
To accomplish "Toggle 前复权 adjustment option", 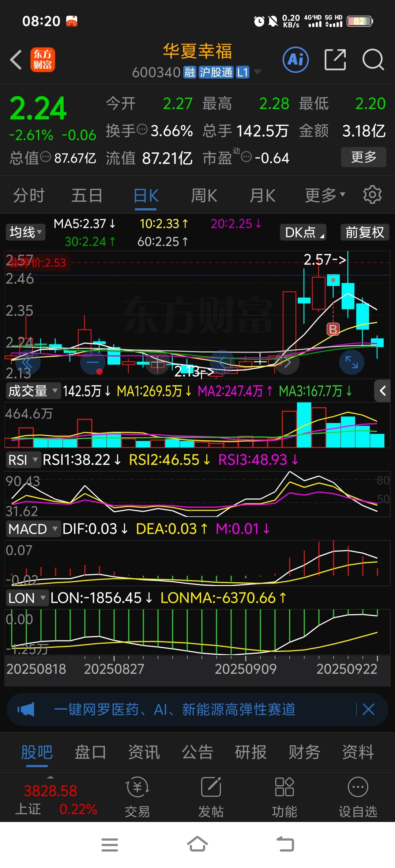I will click(365, 232).
